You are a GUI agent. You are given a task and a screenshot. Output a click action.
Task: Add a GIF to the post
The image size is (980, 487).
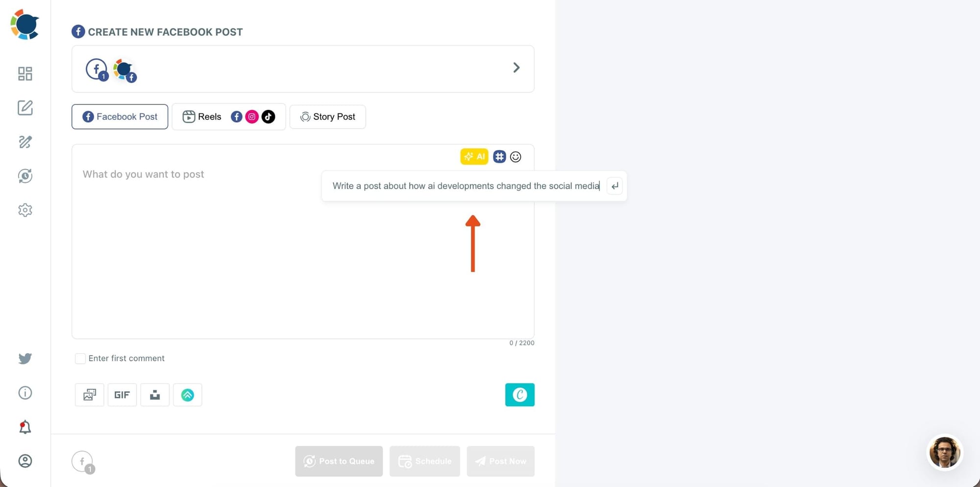point(122,395)
